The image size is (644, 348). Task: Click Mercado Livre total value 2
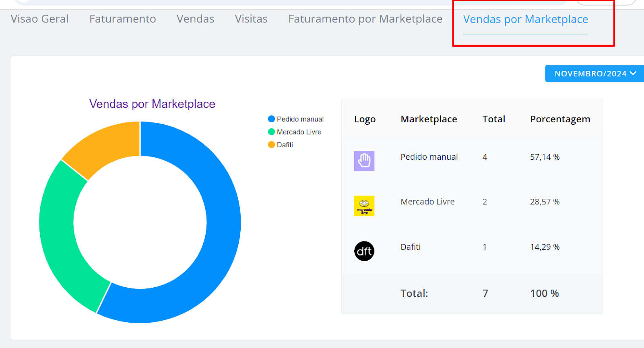tap(485, 202)
